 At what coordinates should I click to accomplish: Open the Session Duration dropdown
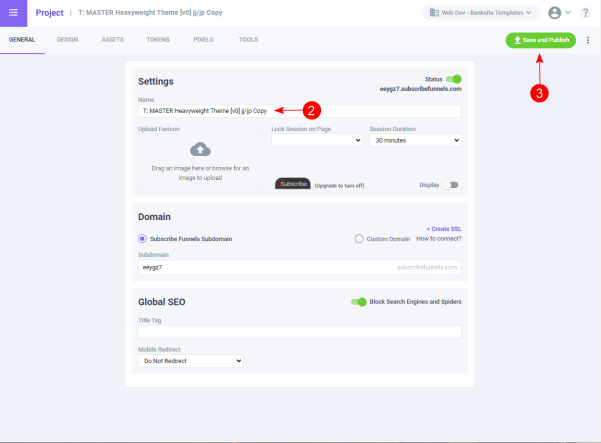click(415, 141)
